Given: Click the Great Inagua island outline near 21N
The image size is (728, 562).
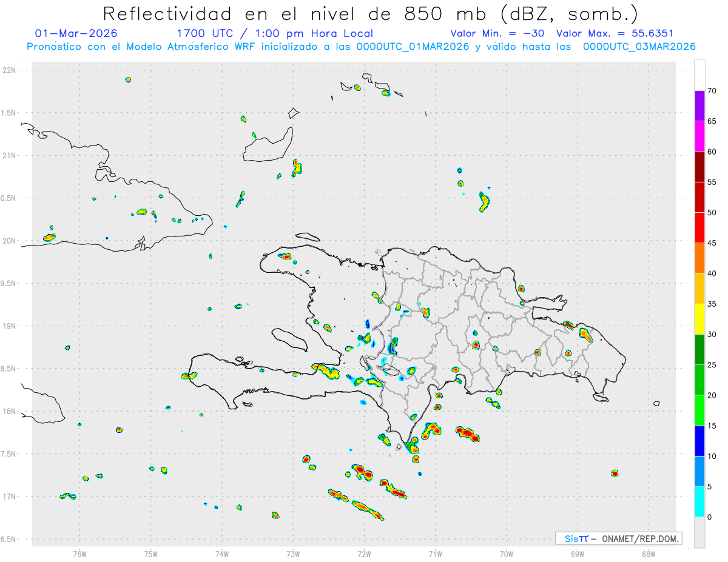Looking at the screenshot, I should coord(268,146).
